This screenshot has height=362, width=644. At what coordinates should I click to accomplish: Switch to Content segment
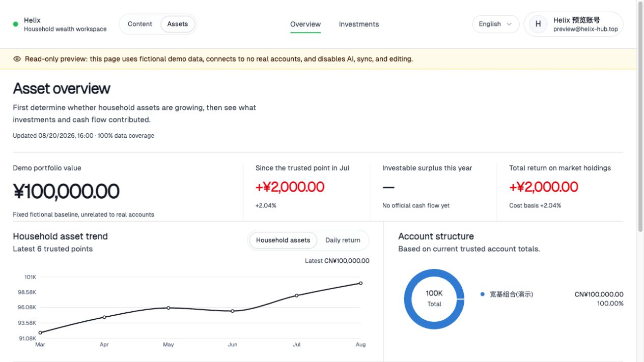[140, 24]
